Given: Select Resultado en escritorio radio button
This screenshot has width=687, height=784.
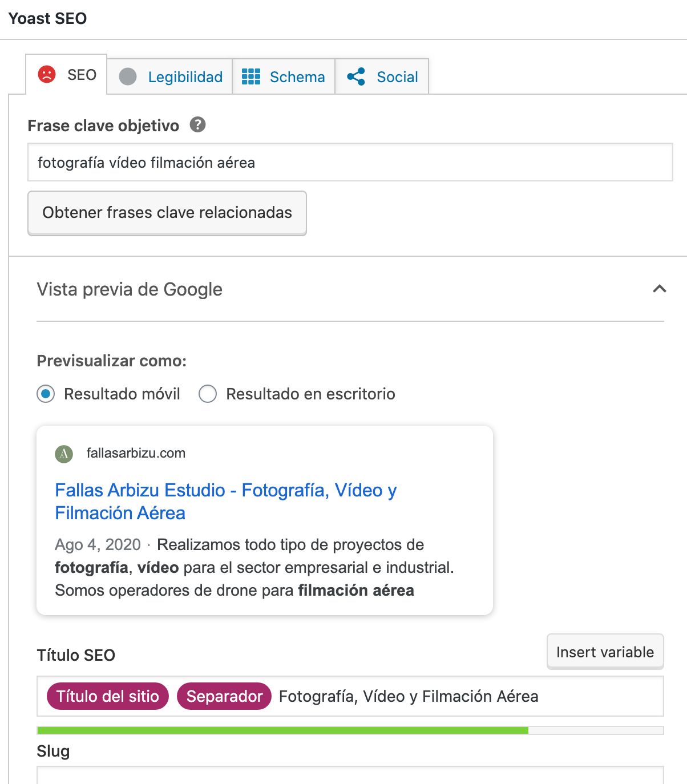Looking at the screenshot, I should coord(208,394).
